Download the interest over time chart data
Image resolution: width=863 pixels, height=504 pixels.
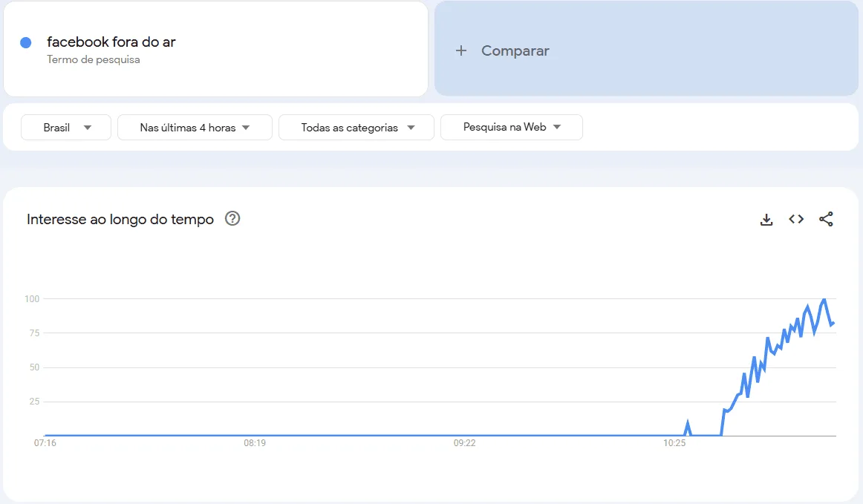pos(766,220)
